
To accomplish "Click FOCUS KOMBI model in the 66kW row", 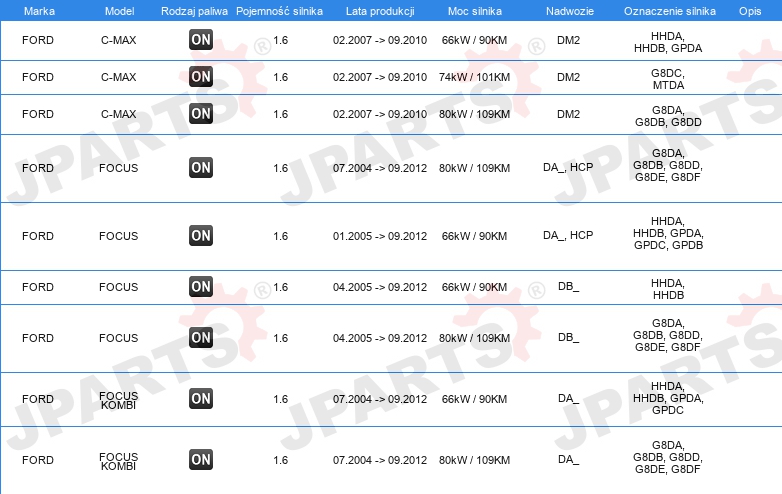I will coord(119,400).
